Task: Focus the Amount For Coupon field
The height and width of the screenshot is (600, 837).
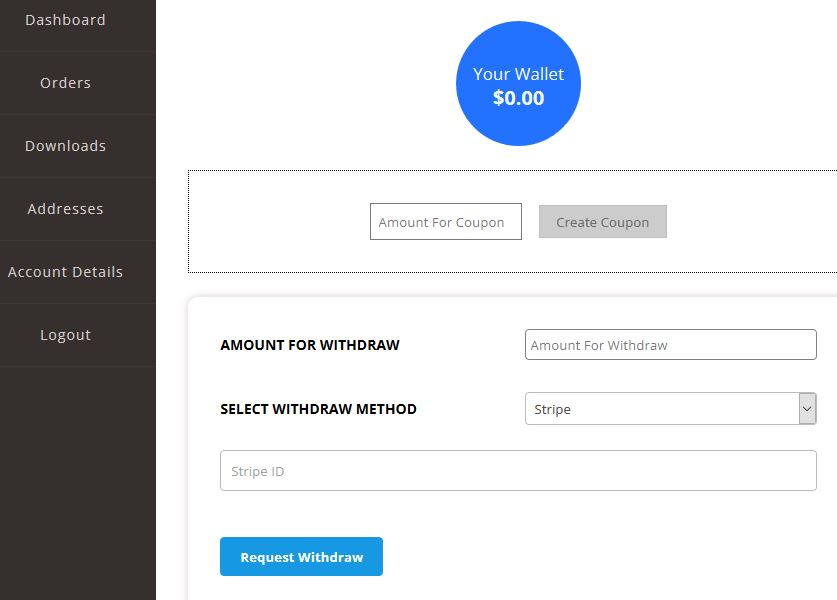Action: [x=446, y=222]
